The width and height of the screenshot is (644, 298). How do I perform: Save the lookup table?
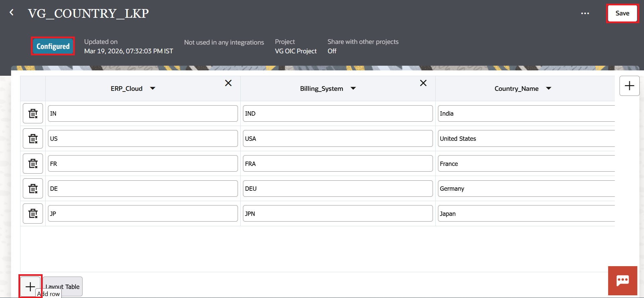(622, 13)
